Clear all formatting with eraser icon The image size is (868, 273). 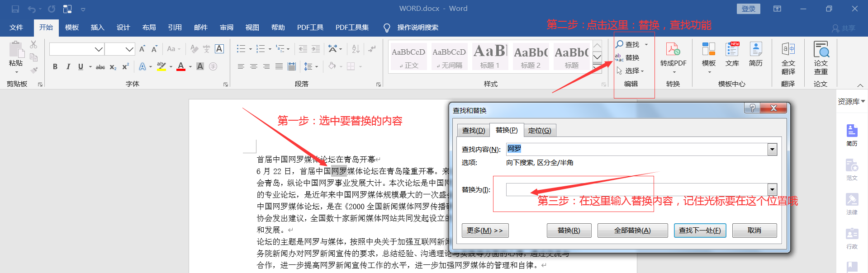(194, 49)
